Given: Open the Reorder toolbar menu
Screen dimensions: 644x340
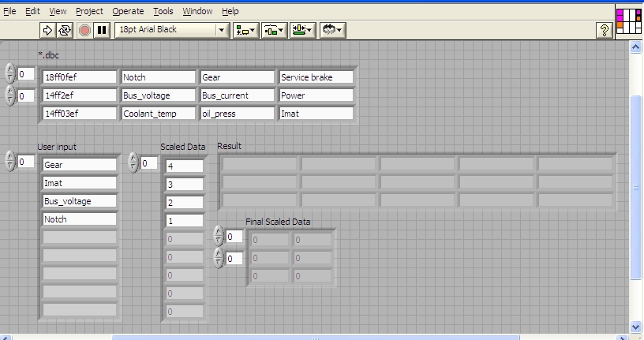Looking at the screenshot, I should (x=333, y=30).
